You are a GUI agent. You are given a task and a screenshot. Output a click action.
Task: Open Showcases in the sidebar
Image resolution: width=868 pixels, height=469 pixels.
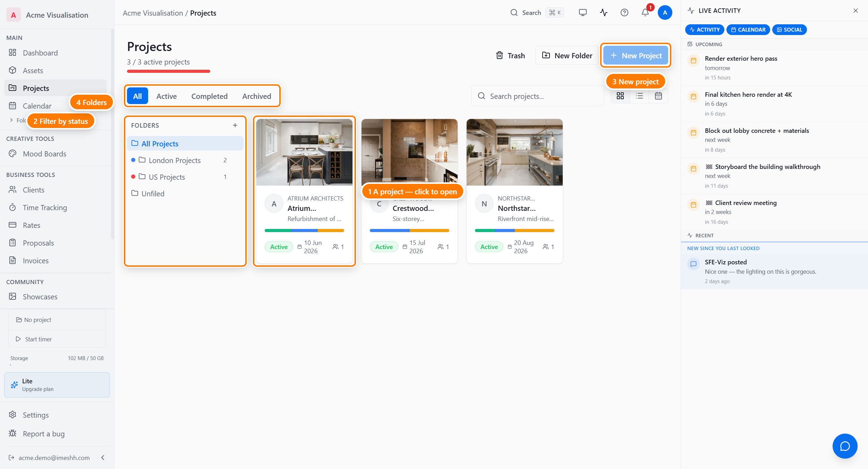pos(56,297)
